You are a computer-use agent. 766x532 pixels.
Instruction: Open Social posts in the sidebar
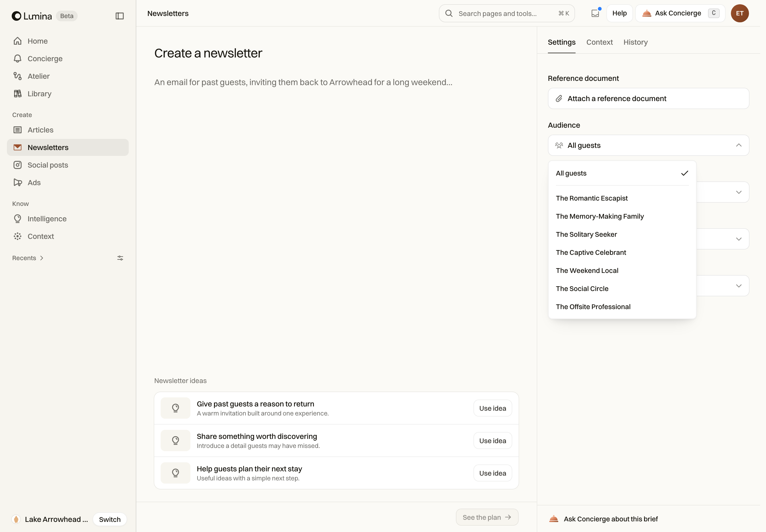pyautogui.click(x=68, y=165)
